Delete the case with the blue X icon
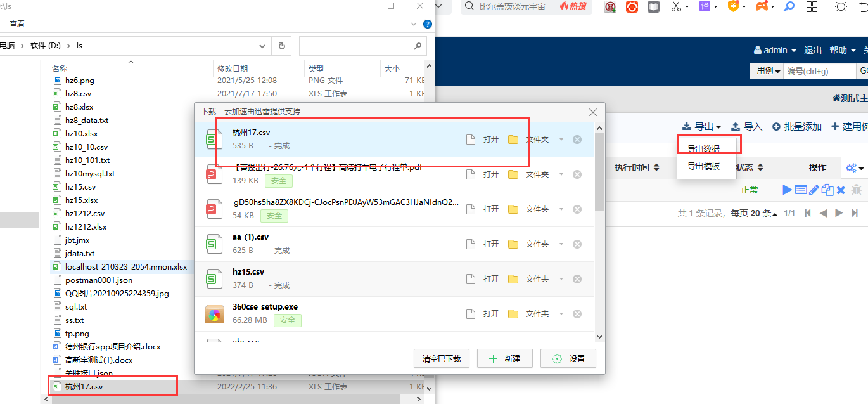868x404 pixels. point(841,190)
